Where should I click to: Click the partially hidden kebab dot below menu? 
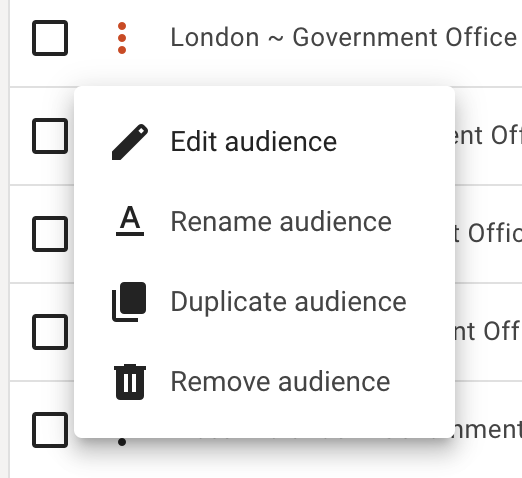coord(122,442)
